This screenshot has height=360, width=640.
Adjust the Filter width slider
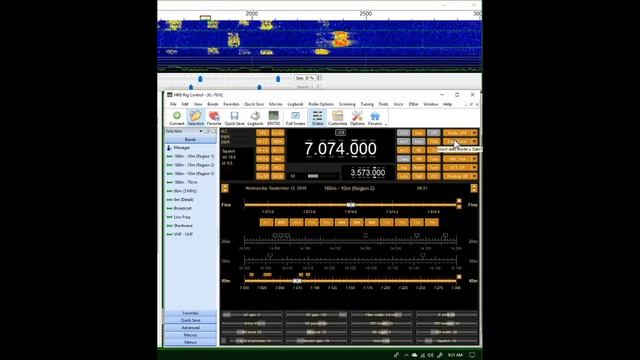[x=381, y=315]
